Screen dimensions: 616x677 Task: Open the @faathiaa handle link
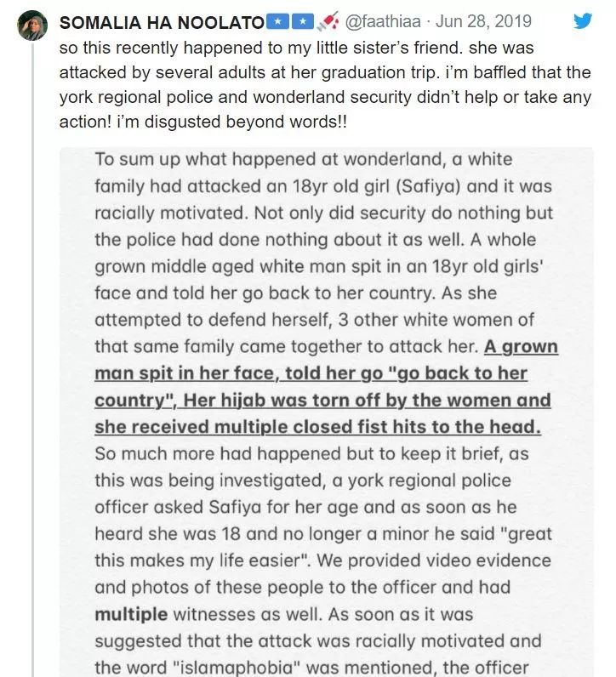click(x=383, y=21)
